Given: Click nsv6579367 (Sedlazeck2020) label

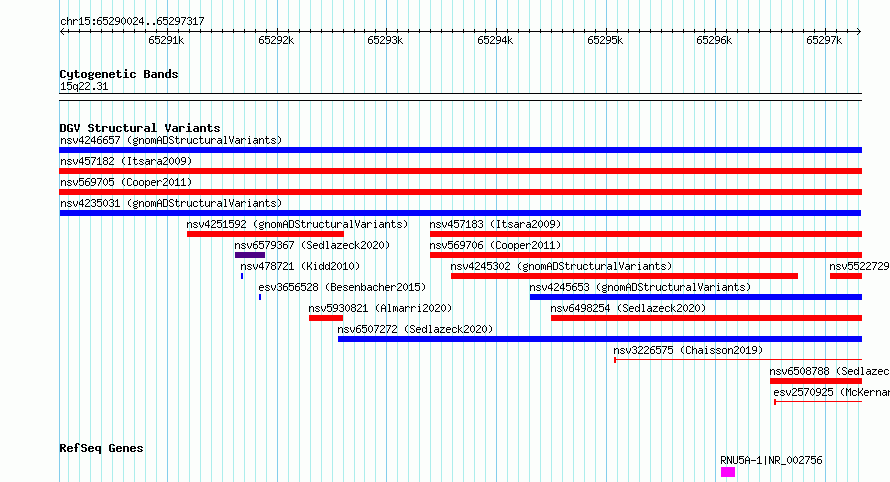Looking at the screenshot, I should pos(312,245).
